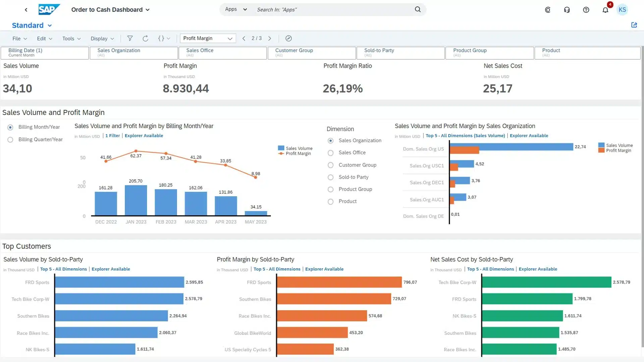The image size is (644, 362).
Task: Click Top 5 All Dimensions Sales Volume link
Action: point(465,135)
